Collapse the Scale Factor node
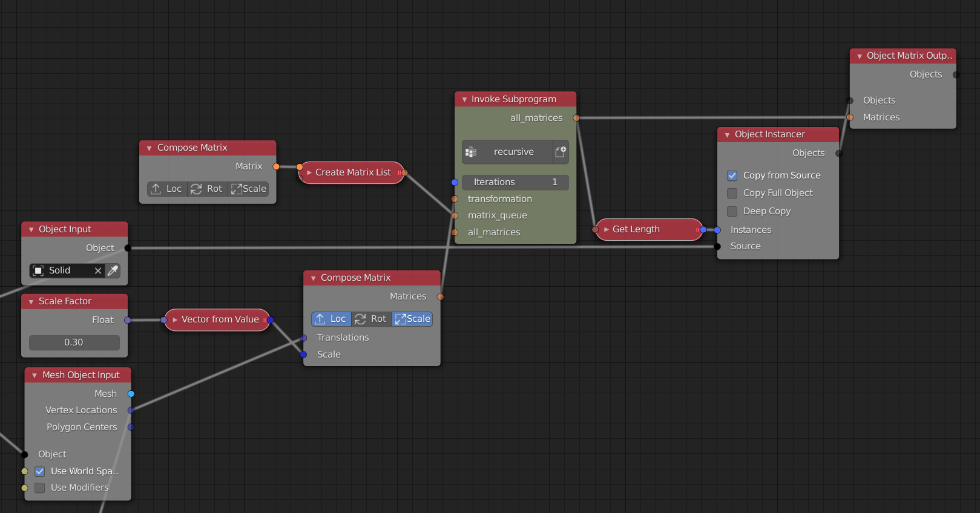The image size is (980, 513). [x=31, y=302]
